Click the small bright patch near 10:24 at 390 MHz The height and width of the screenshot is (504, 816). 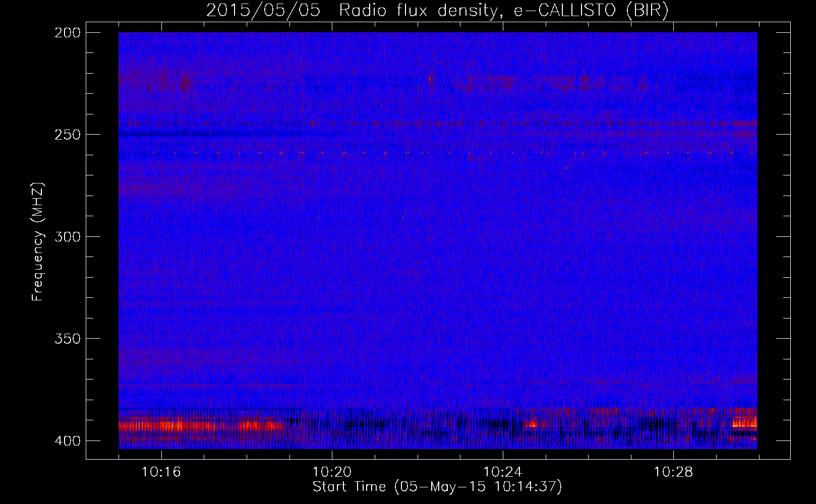531,424
